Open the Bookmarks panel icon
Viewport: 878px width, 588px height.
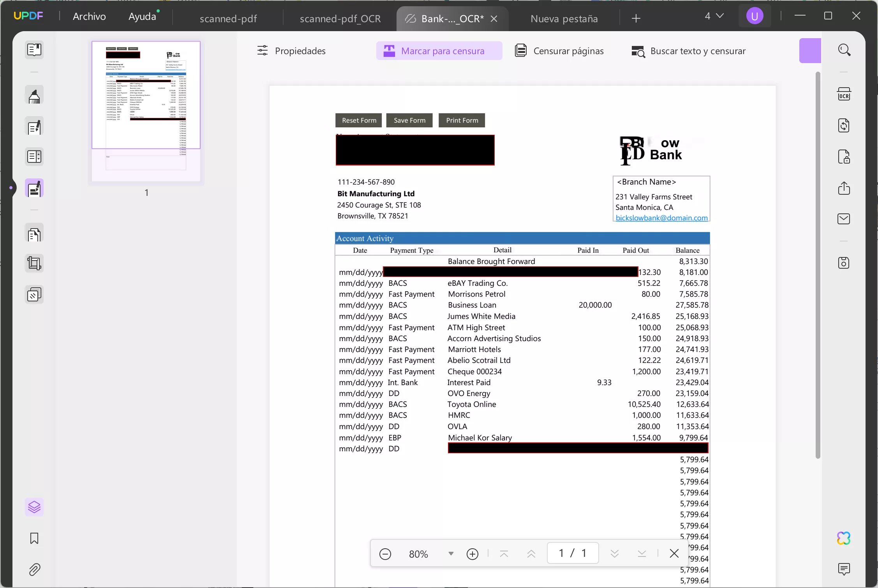[x=34, y=539]
